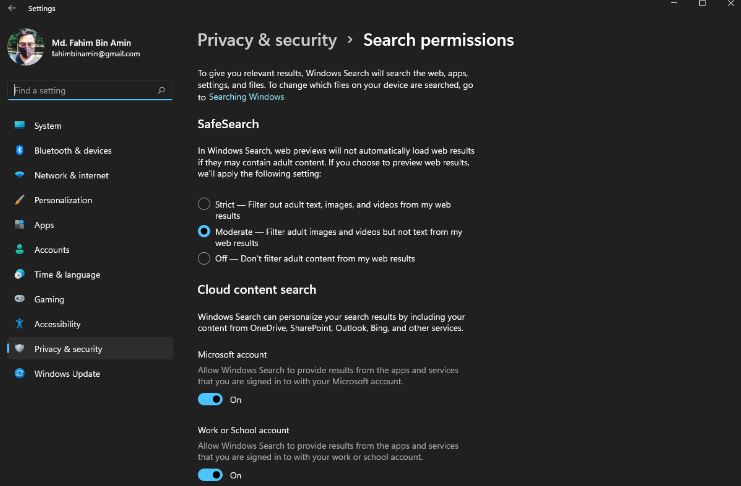Select the Strict SafeSearch radio button
This screenshot has height=486, width=741.
click(204, 204)
